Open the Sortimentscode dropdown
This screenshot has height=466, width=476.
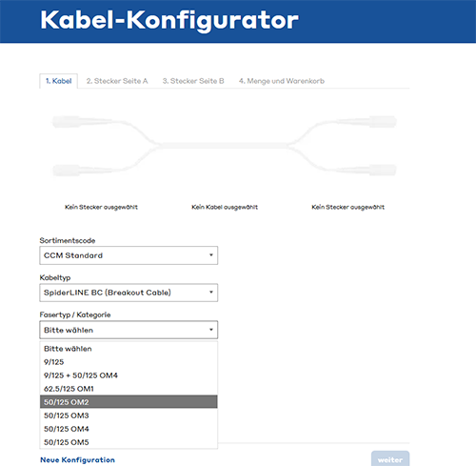coord(129,255)
